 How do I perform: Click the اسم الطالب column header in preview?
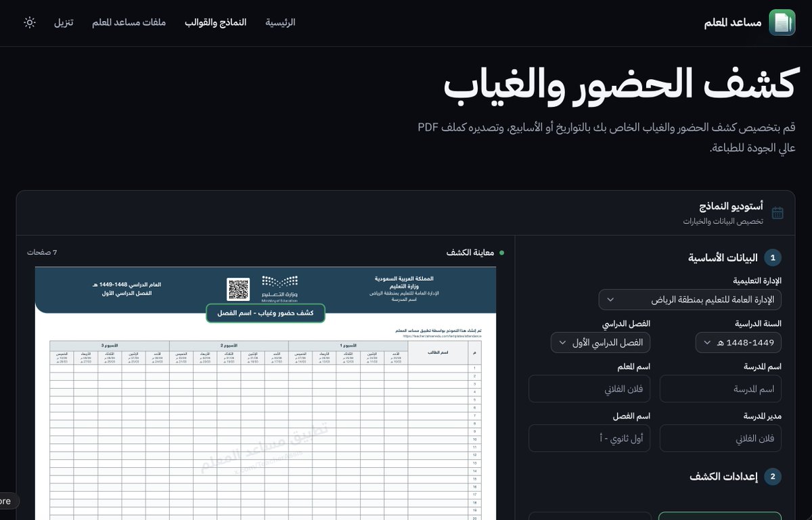(438, 352)
